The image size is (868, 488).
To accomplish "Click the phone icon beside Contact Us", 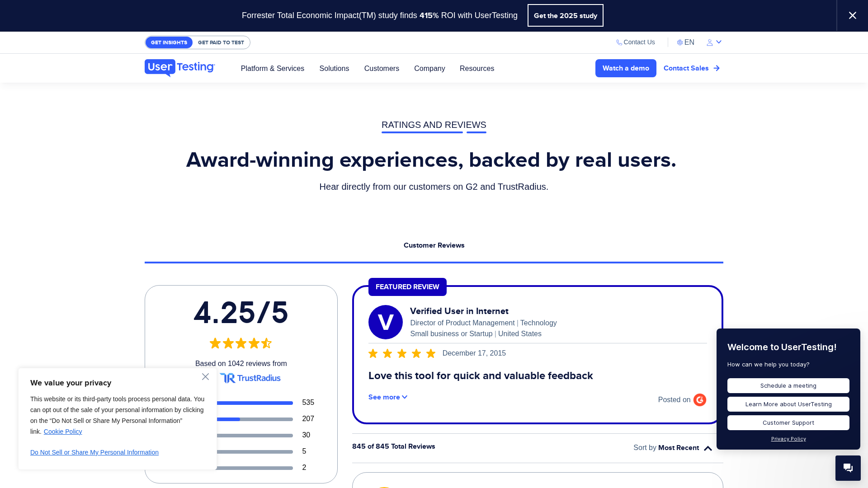I will [619, 42].
